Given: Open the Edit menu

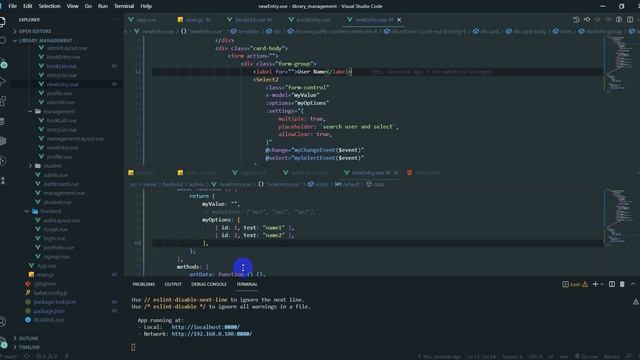Looking at the screenshot, I should [x=27, y=6].
